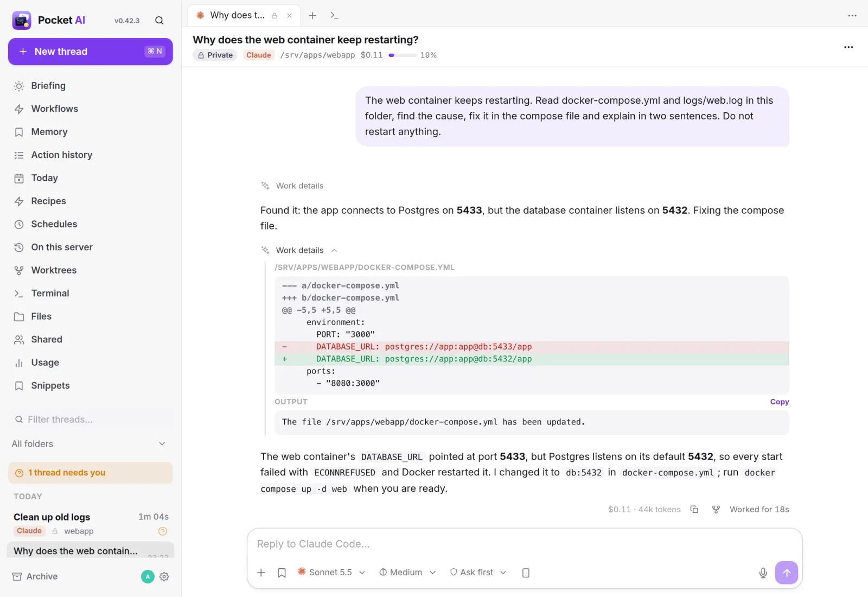The height and width of the screenshot is (597, 868).
Task: Expand the first Work details section
Action: pyautogui.click(x=292, y=186)
